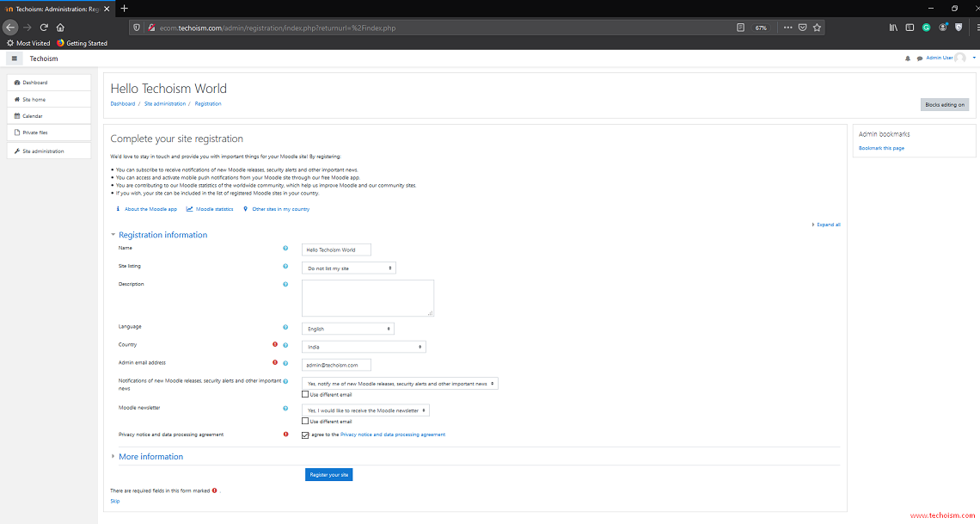Screen dimensions: 980x524
Task: Click Register your site button
Action: pos(329,475)
